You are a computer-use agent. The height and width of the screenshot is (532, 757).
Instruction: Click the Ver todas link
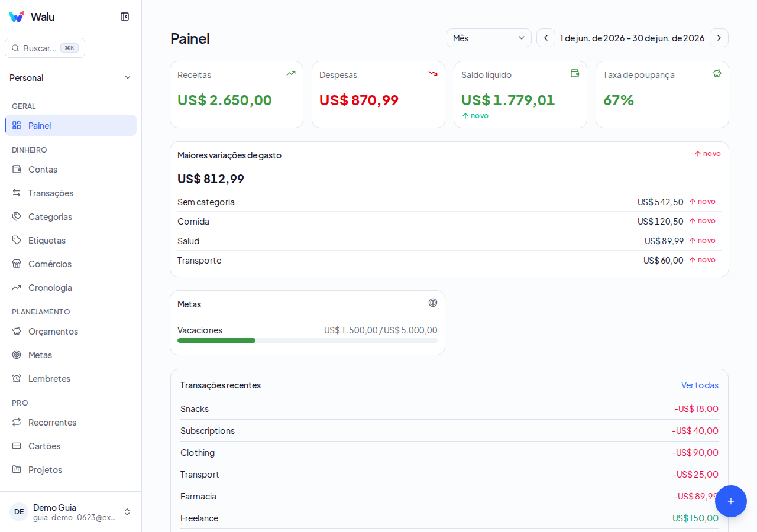(700, 385)
